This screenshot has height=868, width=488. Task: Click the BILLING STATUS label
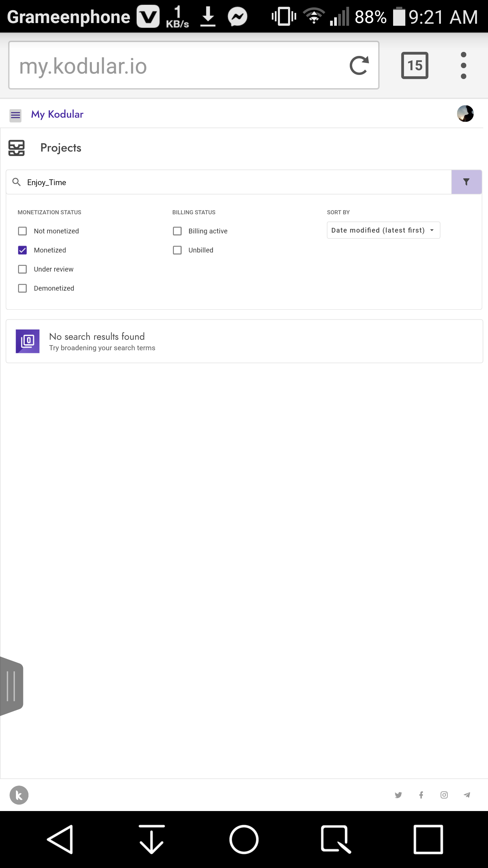(194, 212)
